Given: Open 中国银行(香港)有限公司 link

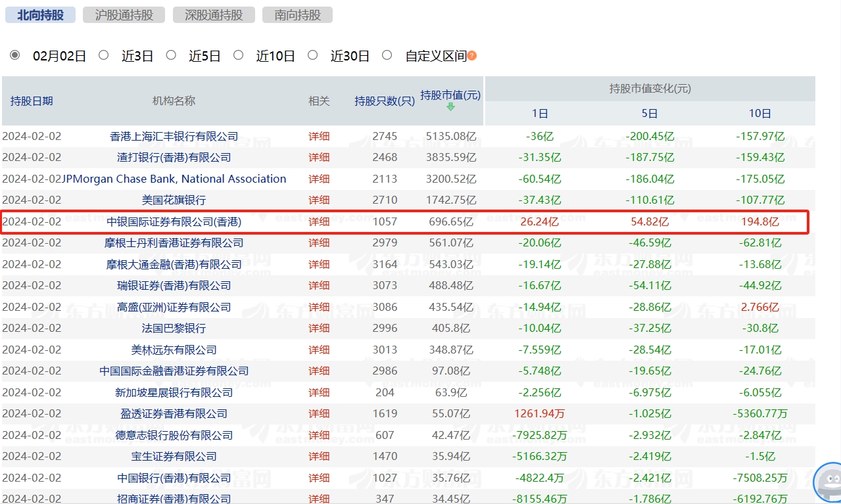Looking at the screenshot, I should point(174,478).
